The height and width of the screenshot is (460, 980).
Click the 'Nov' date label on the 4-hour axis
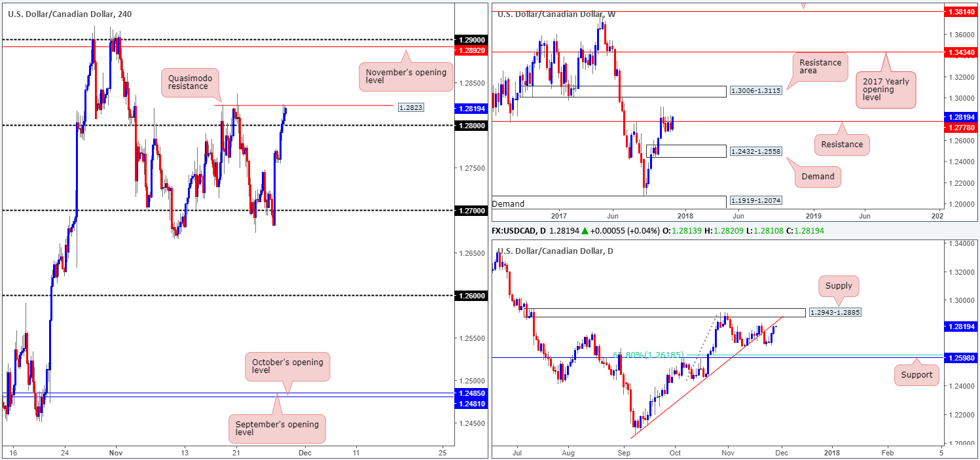115,452
